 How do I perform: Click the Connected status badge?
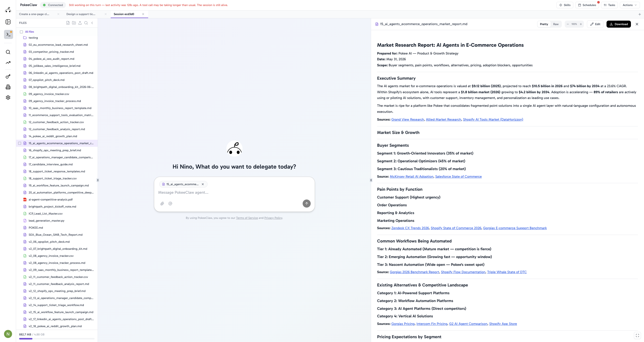tap(53, 5)
